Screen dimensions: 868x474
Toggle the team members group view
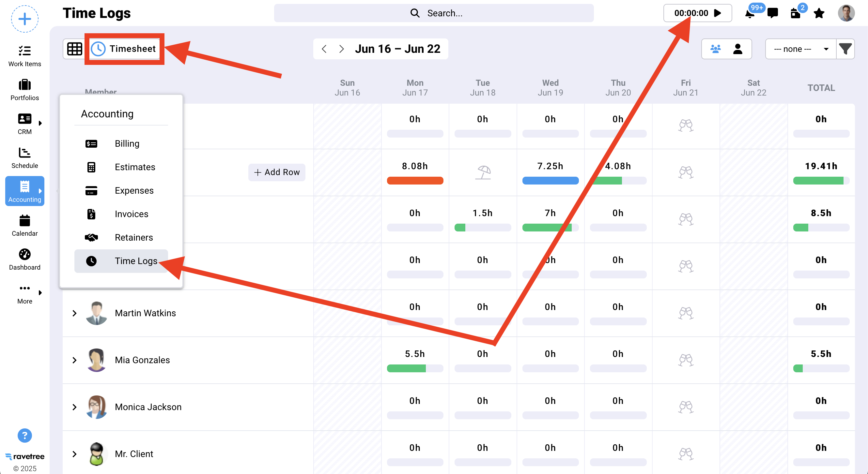pyautogui.click(x=715, y=49)
